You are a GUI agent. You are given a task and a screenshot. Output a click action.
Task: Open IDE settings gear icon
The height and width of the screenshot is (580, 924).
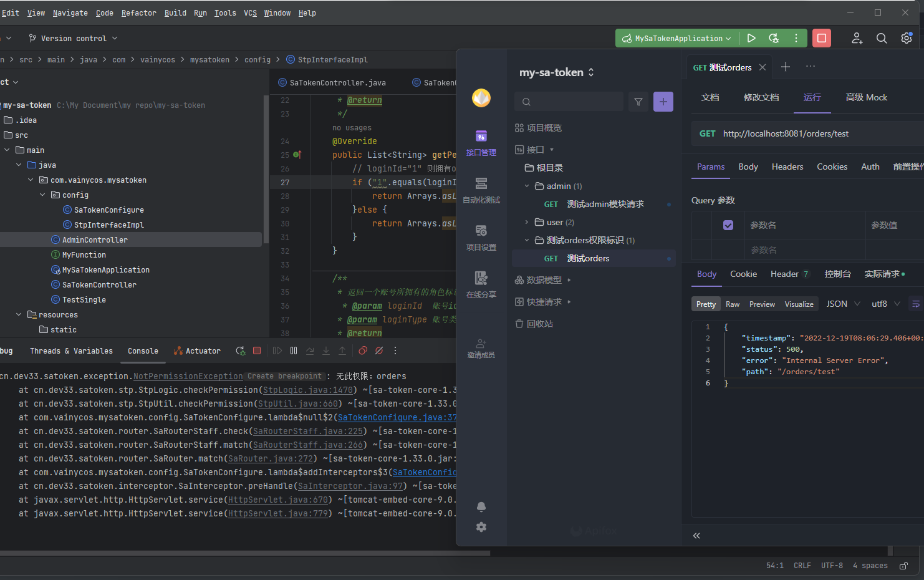pos(907,38)
